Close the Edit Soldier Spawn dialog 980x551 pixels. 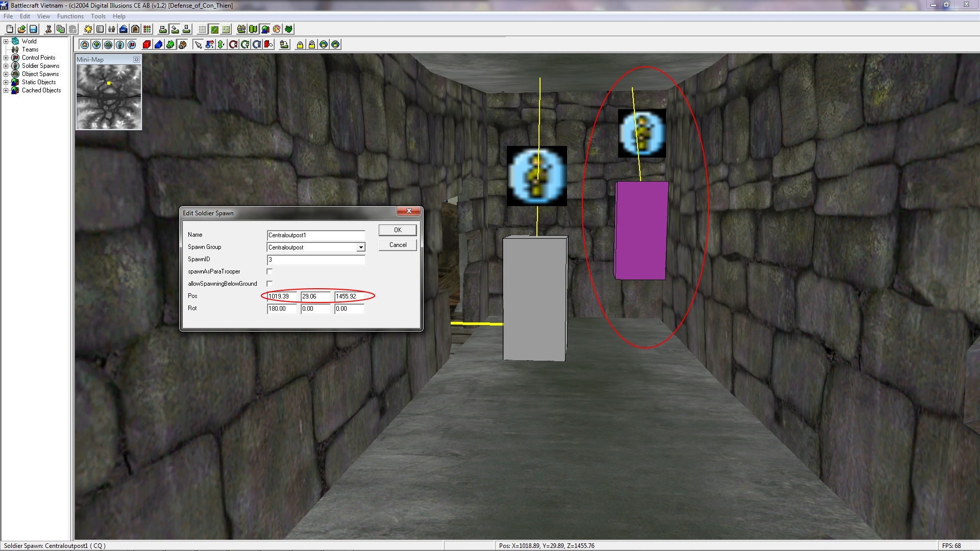tap(408, 211)
